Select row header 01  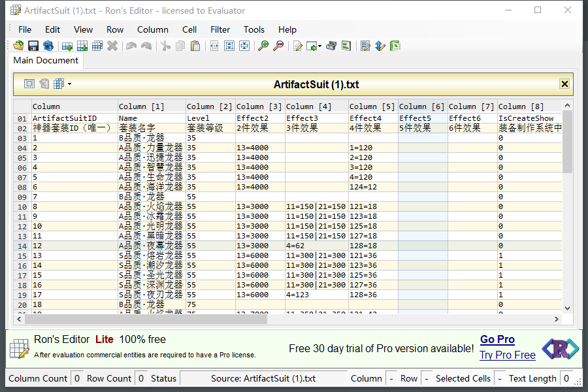click(x=22, y=118)
